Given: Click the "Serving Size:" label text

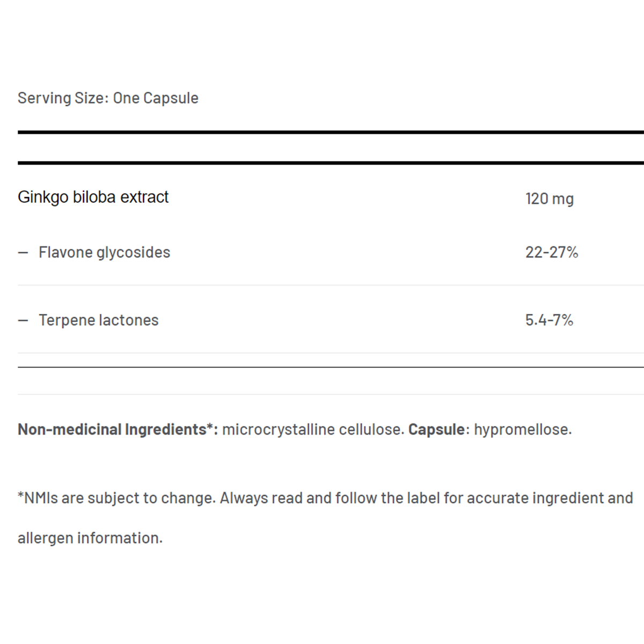Looking at the screenshot, I should [x=63, y=98].
